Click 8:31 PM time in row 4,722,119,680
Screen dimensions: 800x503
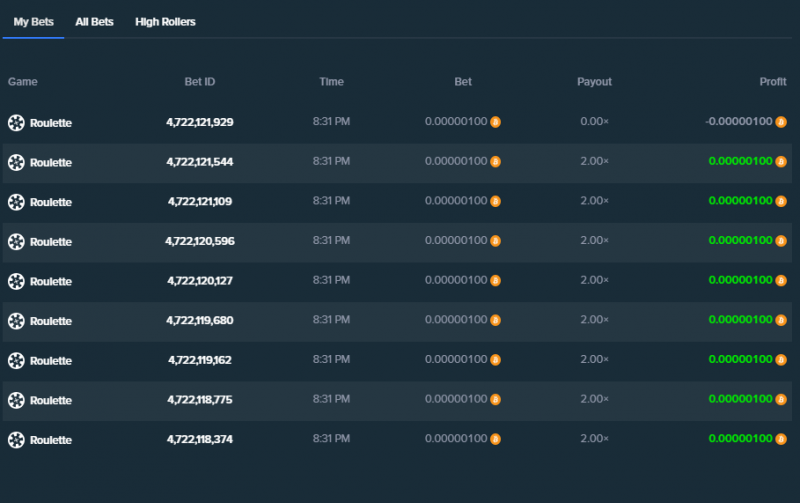[x=331, y=320]
